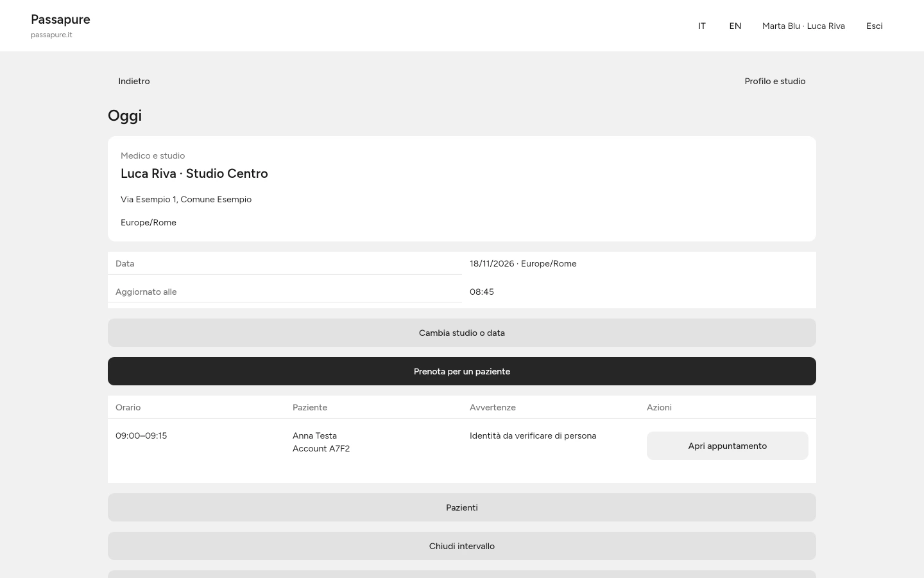Open the passapure.it link under the logo
Image resolution: width=924 pixels, height=578 pixels.
[51, 35]
